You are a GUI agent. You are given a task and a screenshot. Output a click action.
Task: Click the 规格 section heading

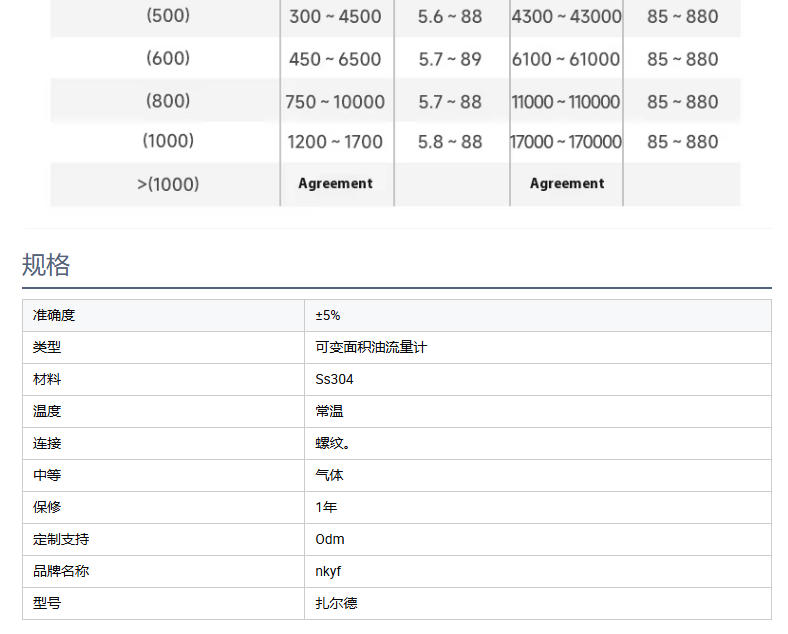[x=46, y=265]
